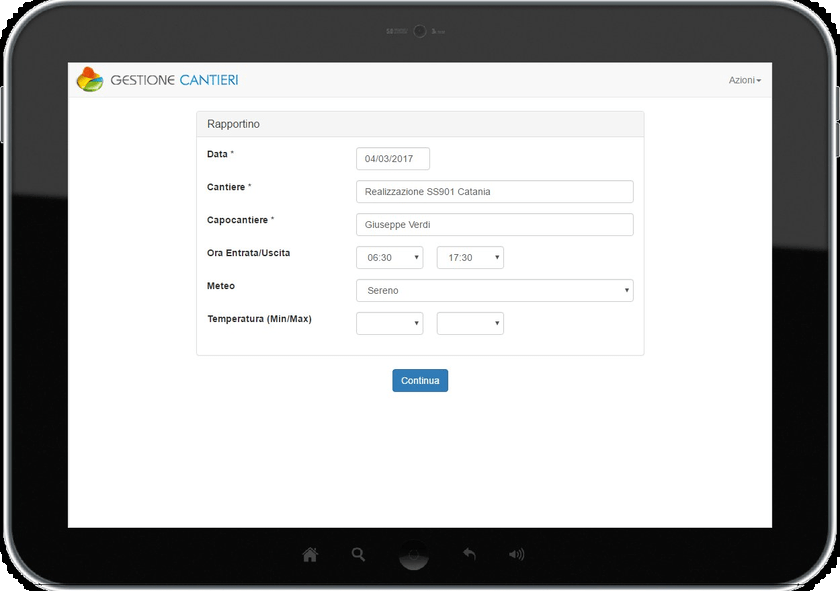
Task: Tap the tablet volume speaker icon
Action: [516, 554]
